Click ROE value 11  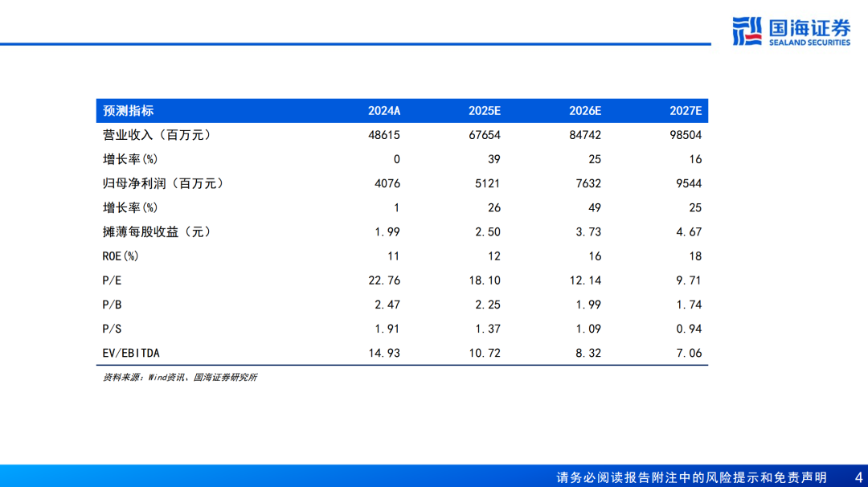pos(394,256)
